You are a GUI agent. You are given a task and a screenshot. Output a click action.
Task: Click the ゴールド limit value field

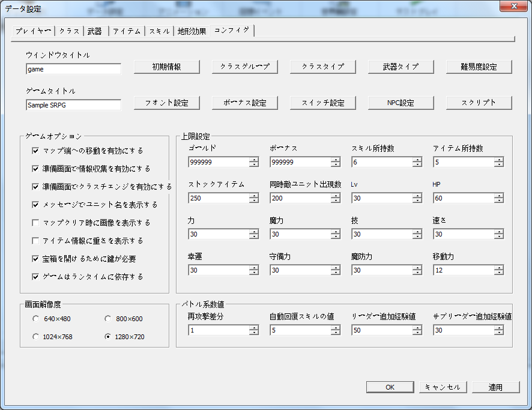click(219, 162)
